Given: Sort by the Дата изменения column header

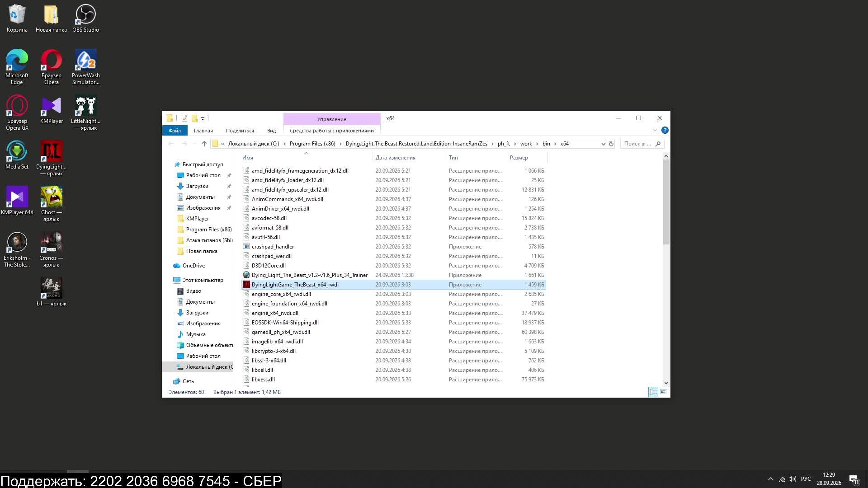Looking at the screenshot, I should [x=409, y=158].
